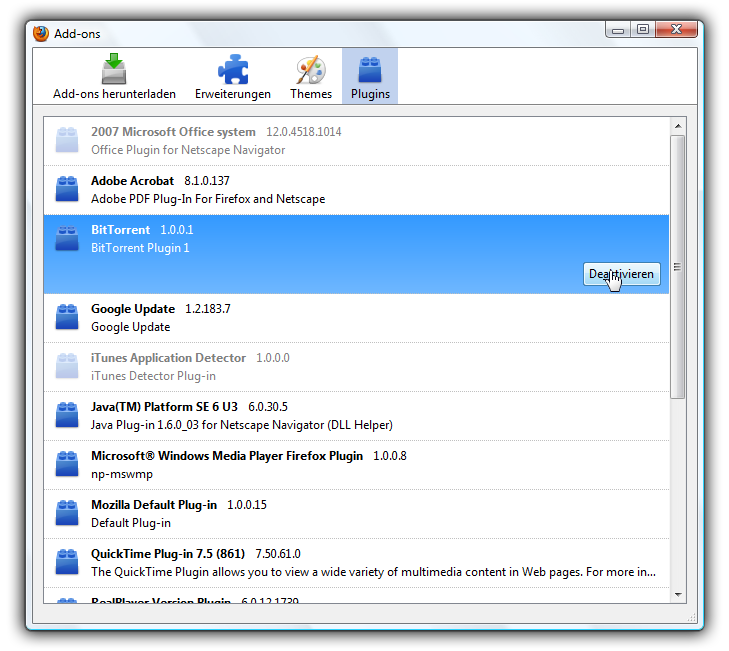
Task: Select Mozilla Default Plug-in name
Action: [x=154, y=505]
